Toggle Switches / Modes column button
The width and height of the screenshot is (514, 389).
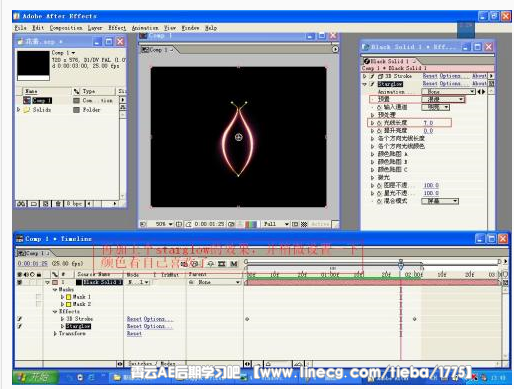pyautogui.click(x=152, y=363)
